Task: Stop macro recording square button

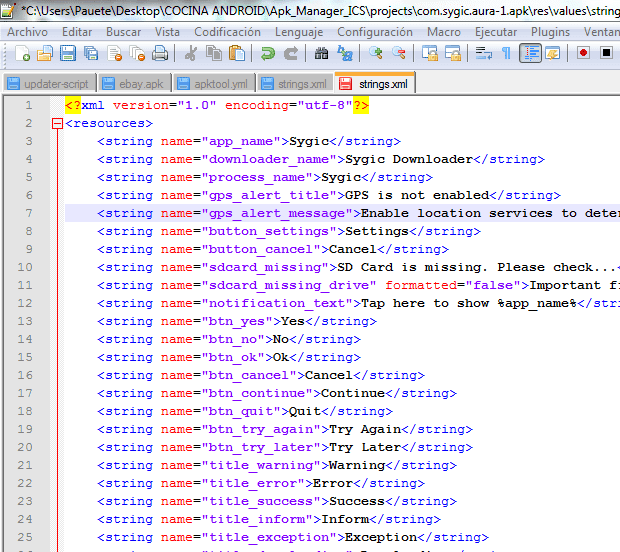Action: pyautogui.click(x=606, y=53)
